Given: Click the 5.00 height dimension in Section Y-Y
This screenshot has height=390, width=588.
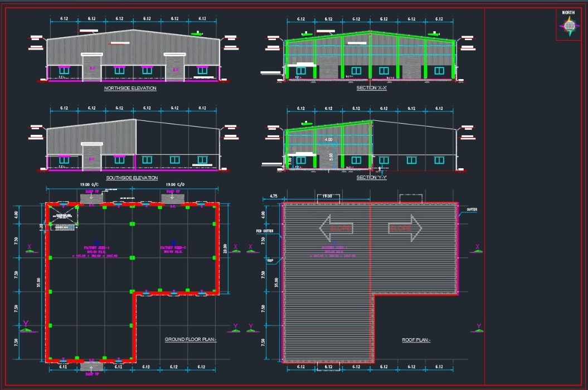Looking at the screenshot, I should click(x=331, y=157).
